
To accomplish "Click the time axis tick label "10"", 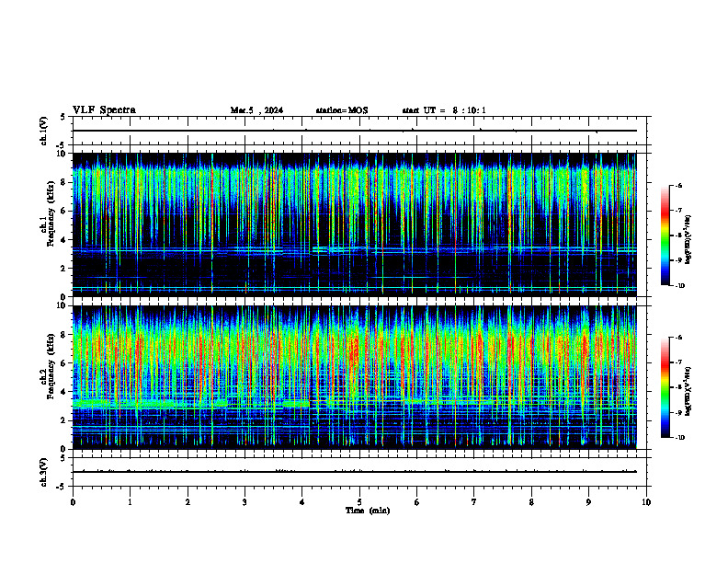I will click(646, 502).
